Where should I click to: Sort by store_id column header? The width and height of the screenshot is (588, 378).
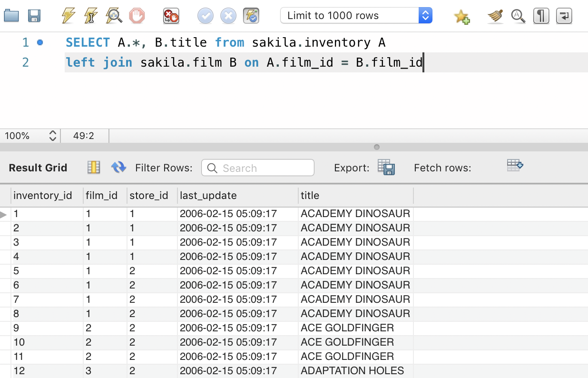(x=152, y=196)
